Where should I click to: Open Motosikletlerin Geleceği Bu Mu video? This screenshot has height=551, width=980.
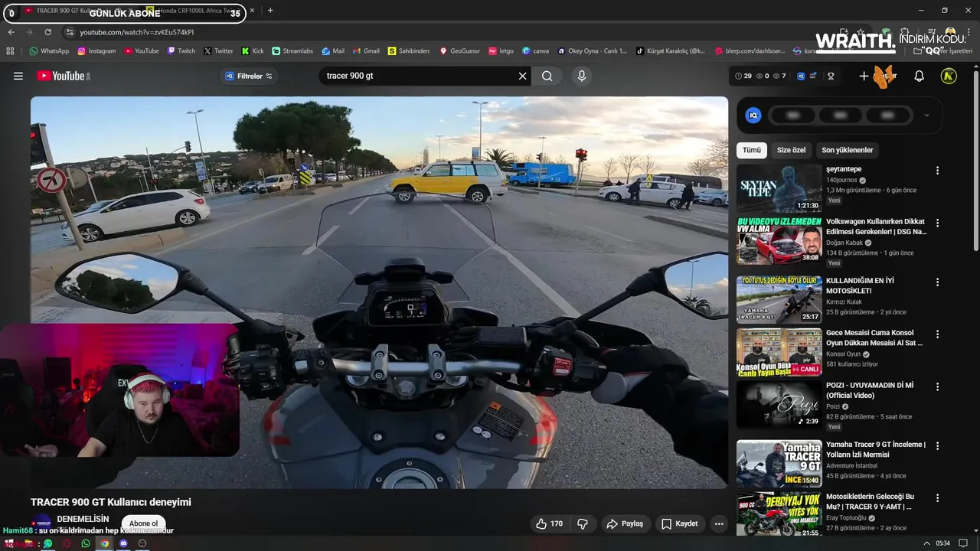779,514
